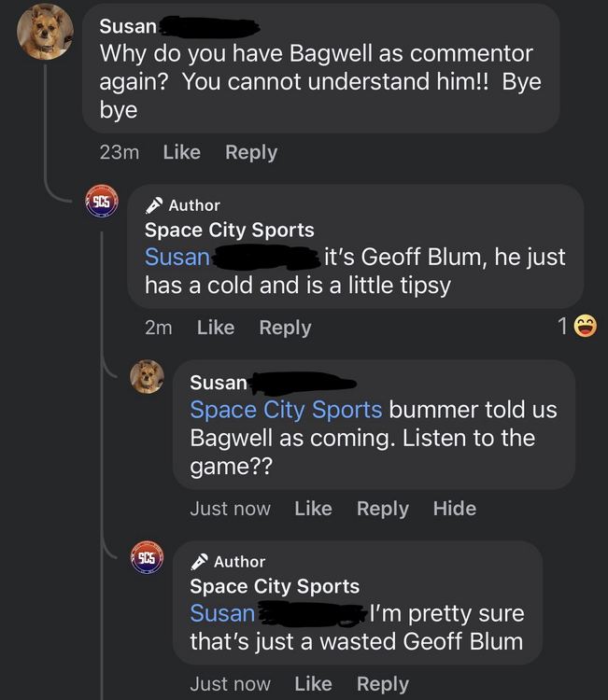Tap the pen icon beside first Author label

[153, 205]
